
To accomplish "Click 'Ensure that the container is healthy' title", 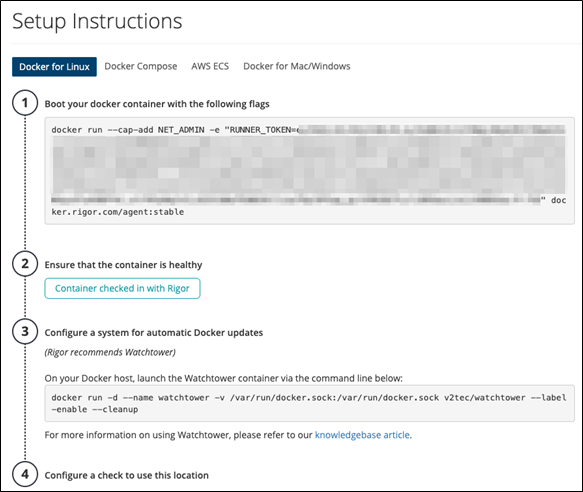I will (x=123, y=265).
